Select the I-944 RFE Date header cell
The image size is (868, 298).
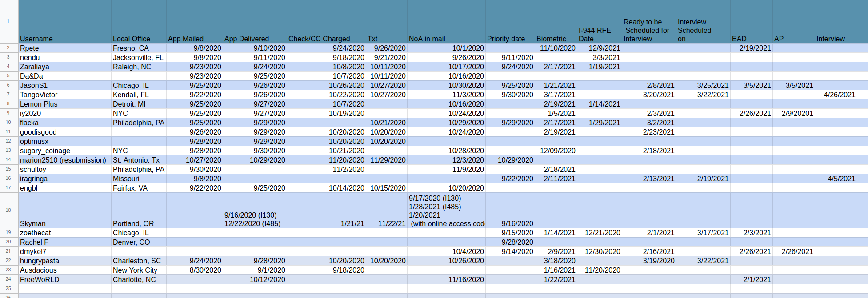pos(600,21)
